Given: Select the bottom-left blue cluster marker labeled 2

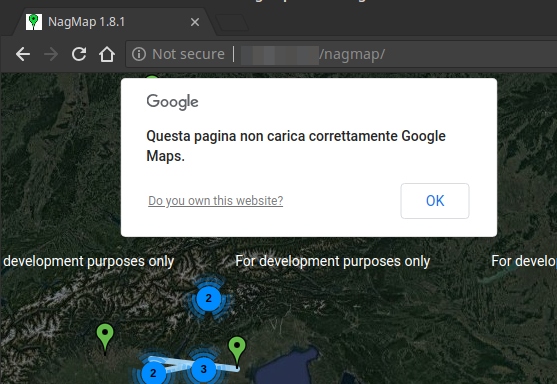Looking at the screenshot, I should coord(153,373).
